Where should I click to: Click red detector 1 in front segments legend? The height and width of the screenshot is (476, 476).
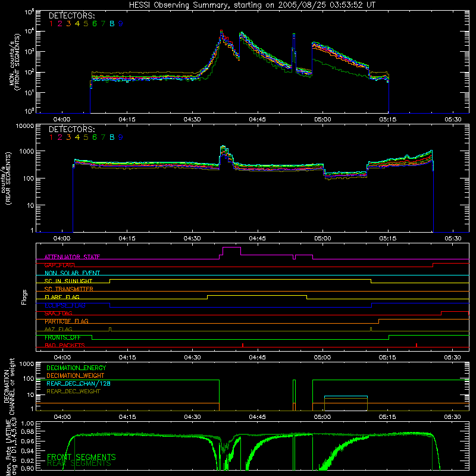(51, 24)
